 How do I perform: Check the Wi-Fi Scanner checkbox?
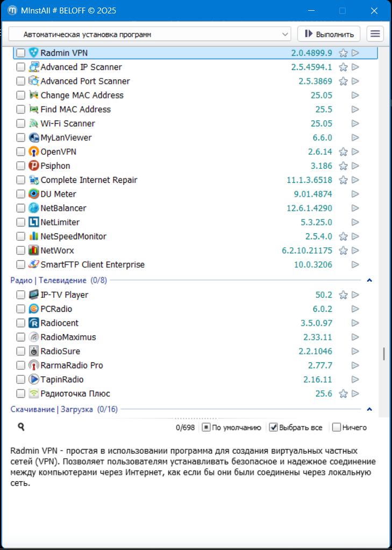[x=20, y=124]
